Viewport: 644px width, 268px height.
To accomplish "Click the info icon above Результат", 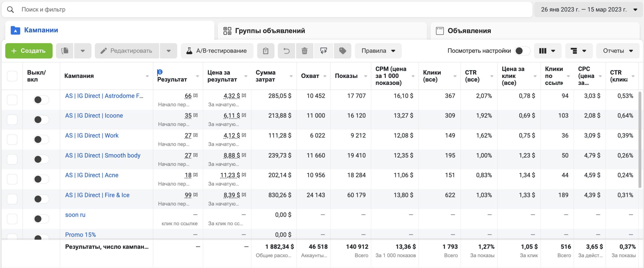I will click(x=160, y=72).
